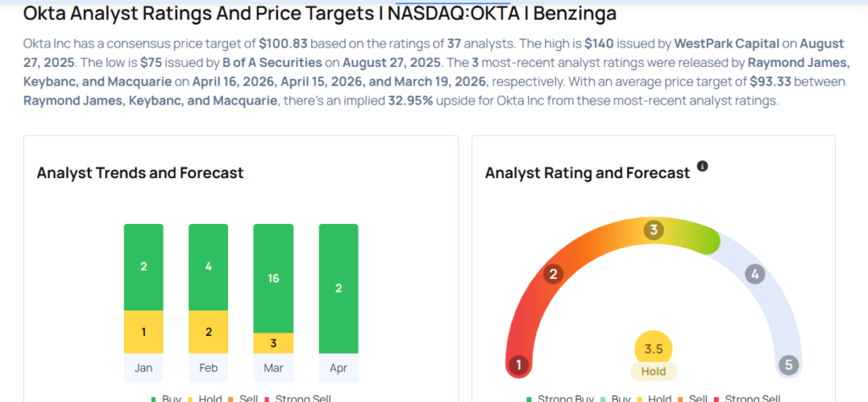Screen dimensions: 868x402
Task: Click gauge marker number 5
Action: 788,366
